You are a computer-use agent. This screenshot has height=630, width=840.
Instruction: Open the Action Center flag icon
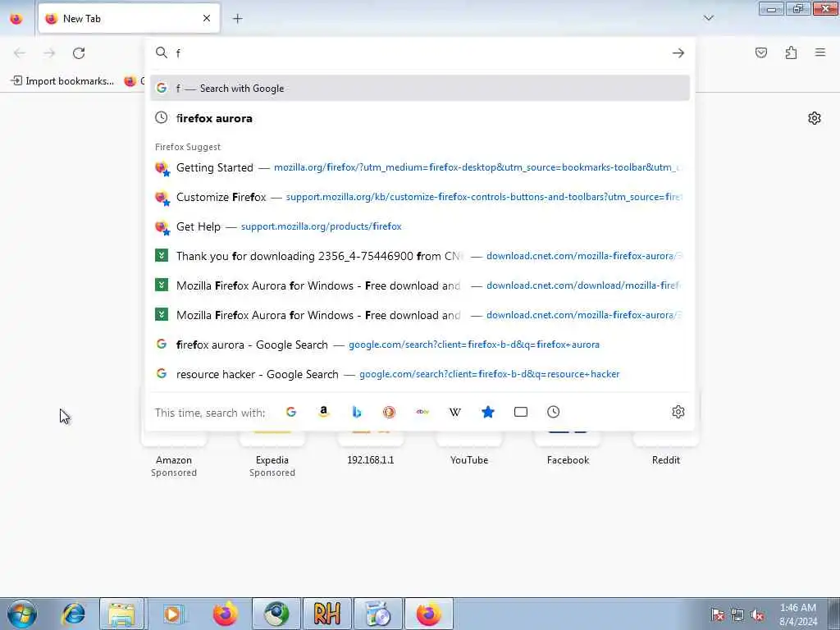coord(717,615)
